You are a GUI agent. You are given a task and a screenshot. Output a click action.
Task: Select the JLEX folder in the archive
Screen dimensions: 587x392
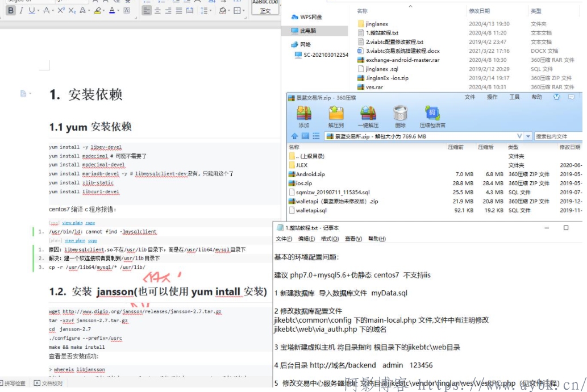click(x=298, y=165)
